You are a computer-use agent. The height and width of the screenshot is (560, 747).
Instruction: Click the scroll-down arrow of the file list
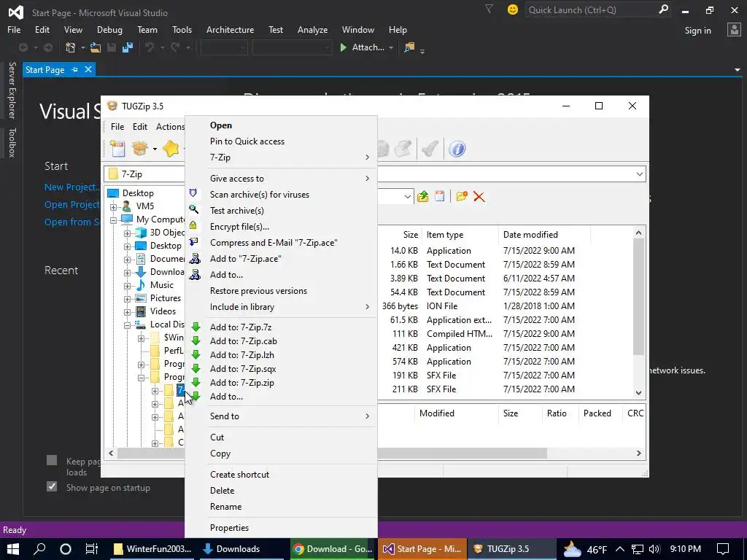(x=638, y=393)
